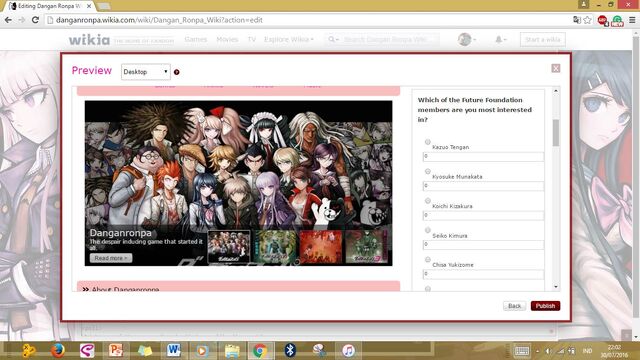Click the Bluetooth icon in taskbar

(290, 350)
